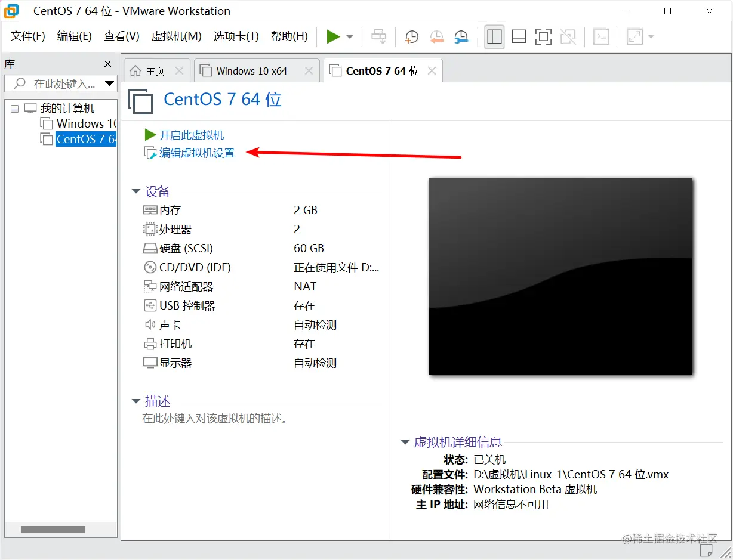Screen dimensions: 733x560
Task: Click the USB 控制器 icon
Action: (x=150, y=305)
